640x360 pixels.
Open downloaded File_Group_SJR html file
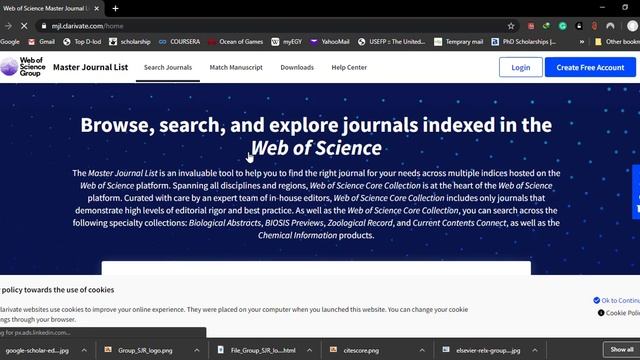[256, 350]
